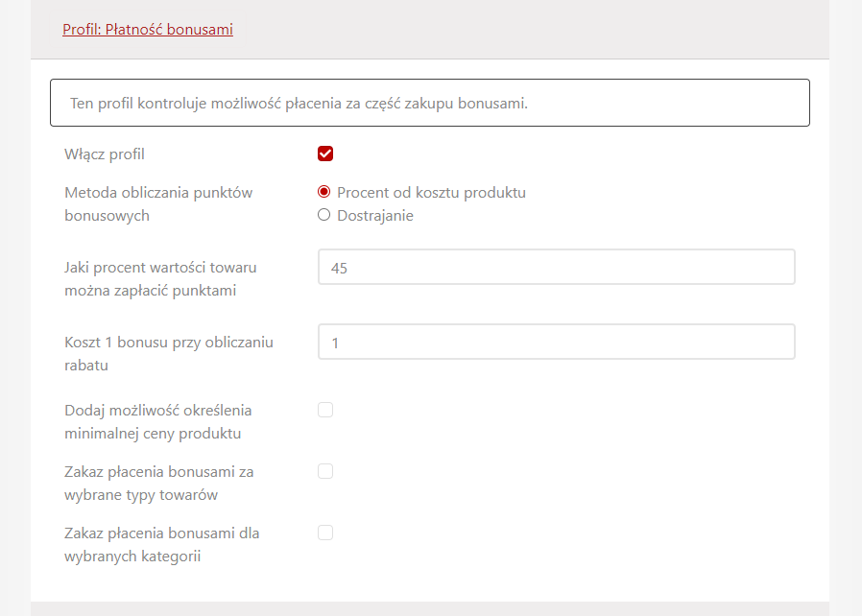Select the 'Procent od kosztu produktu' radio button
The height and width of the screenshot is (616, 862).
tap(323, 192)
